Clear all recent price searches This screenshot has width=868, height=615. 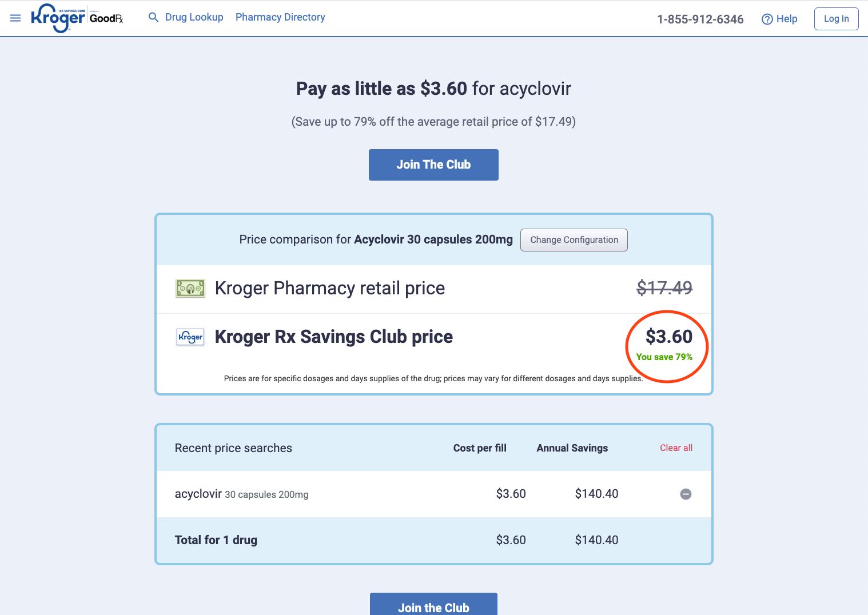[676, 448]
